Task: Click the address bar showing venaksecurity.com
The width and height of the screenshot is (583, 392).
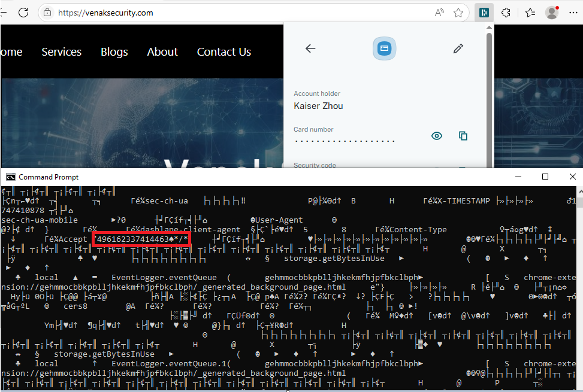Action: coord(240,13)
